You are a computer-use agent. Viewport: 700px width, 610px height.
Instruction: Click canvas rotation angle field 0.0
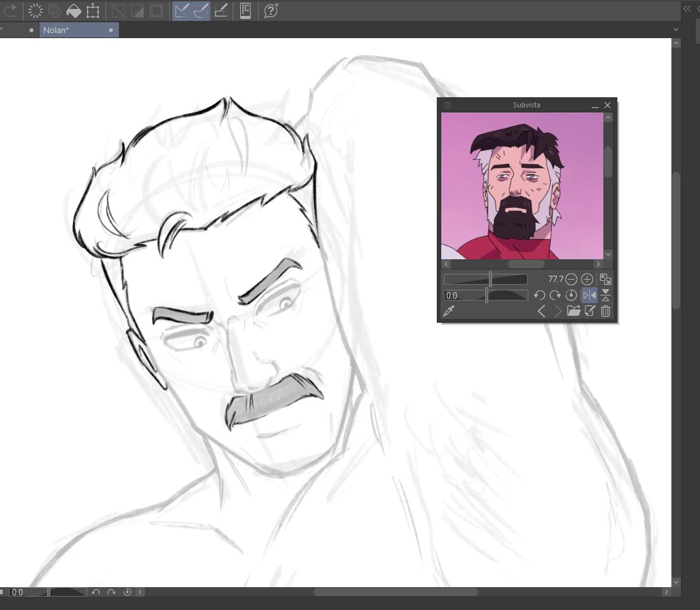(x=17, y=592)
